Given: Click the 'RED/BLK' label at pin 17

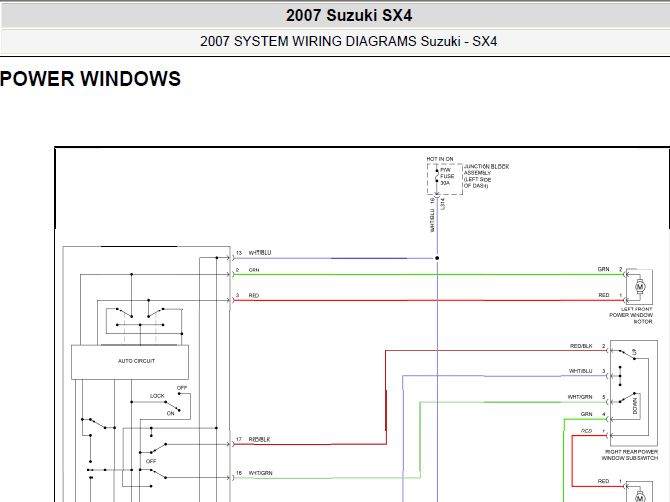Looking at the screenshot, I should [259, 440].
